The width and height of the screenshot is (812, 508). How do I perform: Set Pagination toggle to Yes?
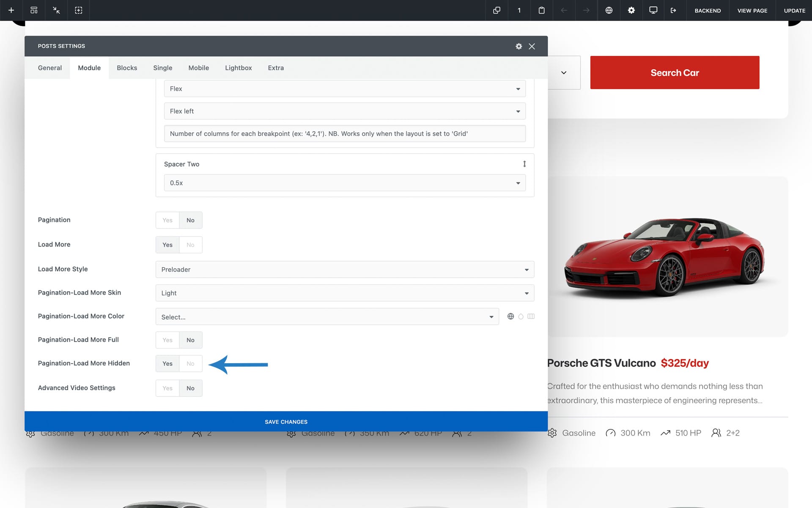click(x=167, y=220)
